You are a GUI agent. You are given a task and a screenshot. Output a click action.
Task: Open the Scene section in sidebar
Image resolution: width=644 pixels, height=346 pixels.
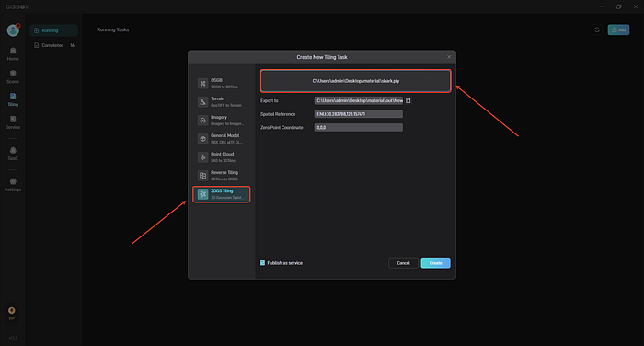[x=13, y=77]
